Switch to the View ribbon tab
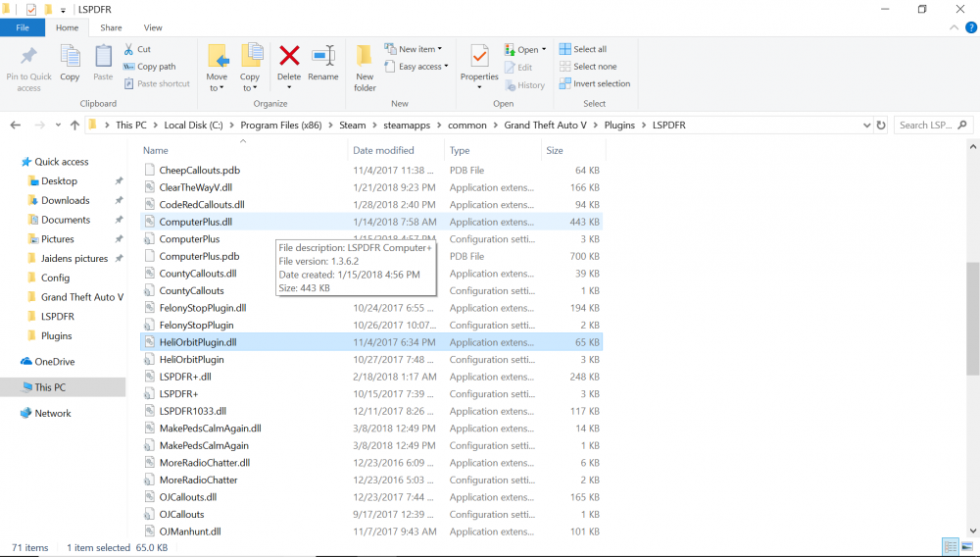The image size is (980, 557). click(x=153, y=27)
